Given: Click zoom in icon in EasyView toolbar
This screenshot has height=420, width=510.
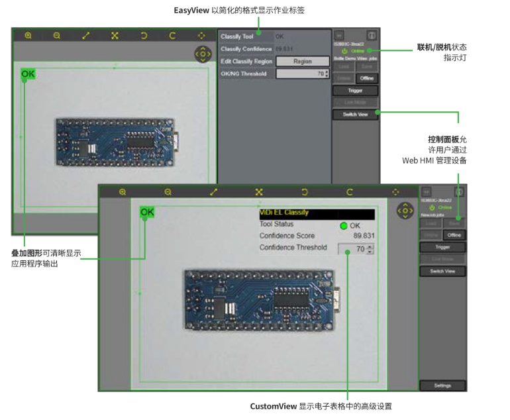Looking at the screenshot, I should coord(28,36).
